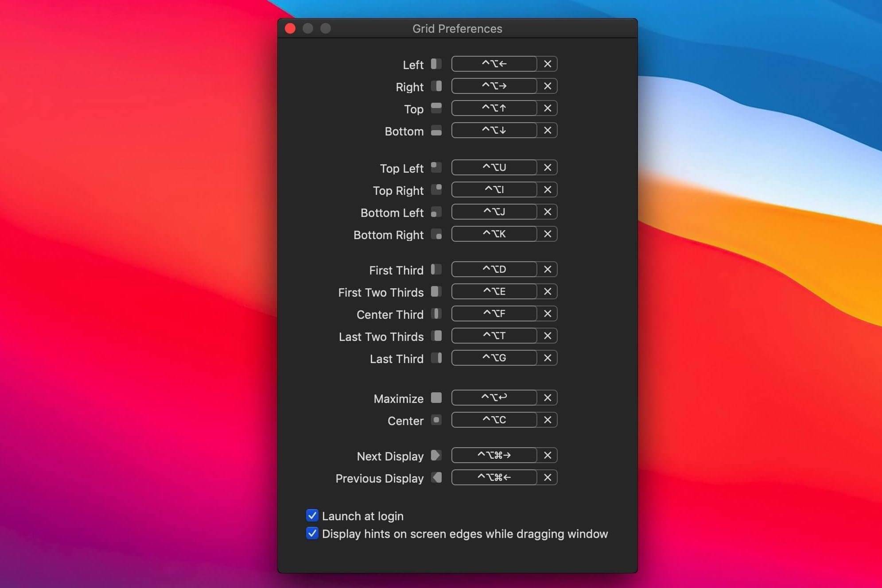This screenshot has height=588, width=882.
Task: Click the Top Right quarter icon
Action: tap(436, 190)
